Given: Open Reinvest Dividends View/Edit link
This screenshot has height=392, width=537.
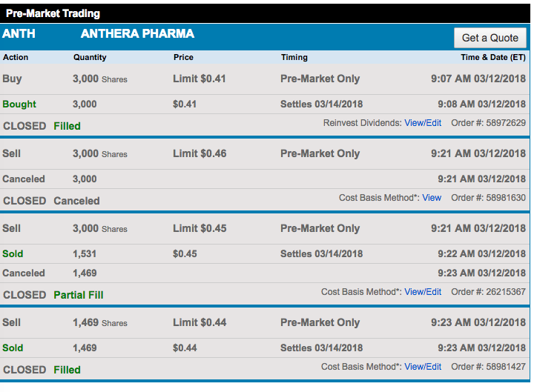Looking at the screenshot, I should (x=422, y=123).
